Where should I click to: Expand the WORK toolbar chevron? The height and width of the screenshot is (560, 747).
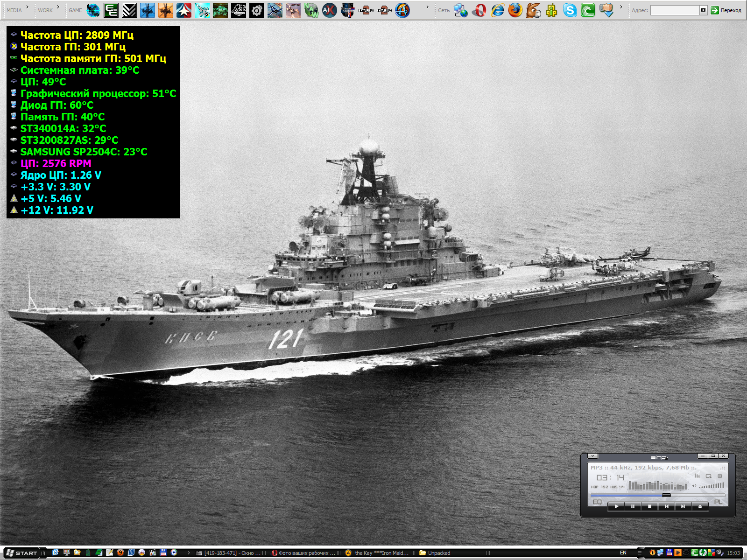pos(58,7)
